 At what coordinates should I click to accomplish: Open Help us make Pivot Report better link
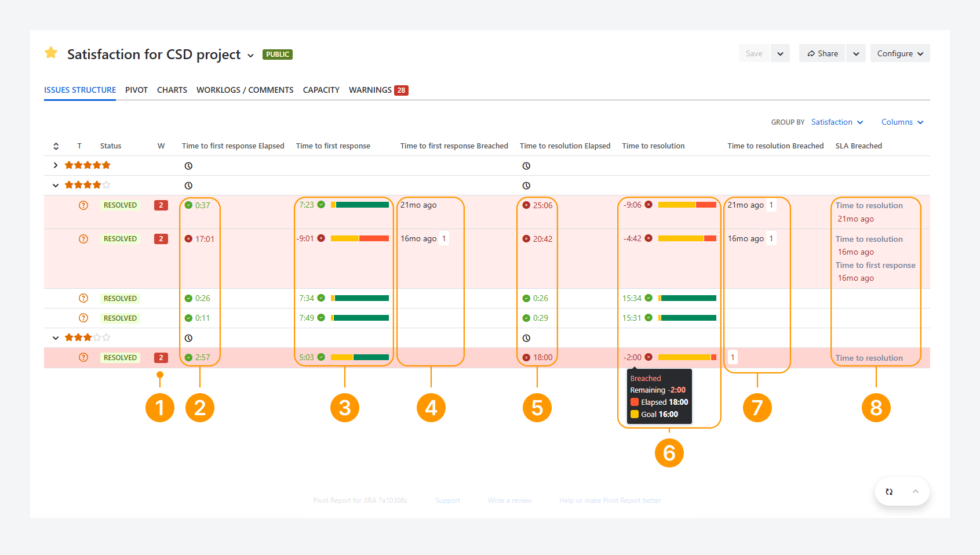(x=610, y=500)
